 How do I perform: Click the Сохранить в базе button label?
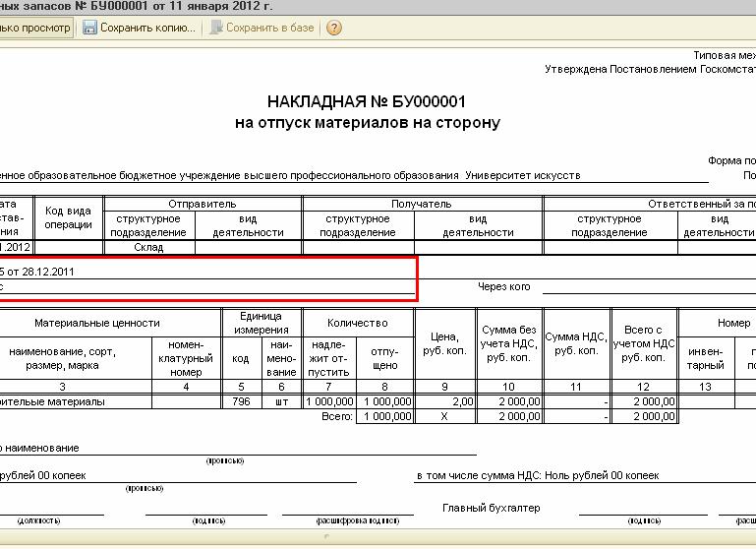(270, 28)
